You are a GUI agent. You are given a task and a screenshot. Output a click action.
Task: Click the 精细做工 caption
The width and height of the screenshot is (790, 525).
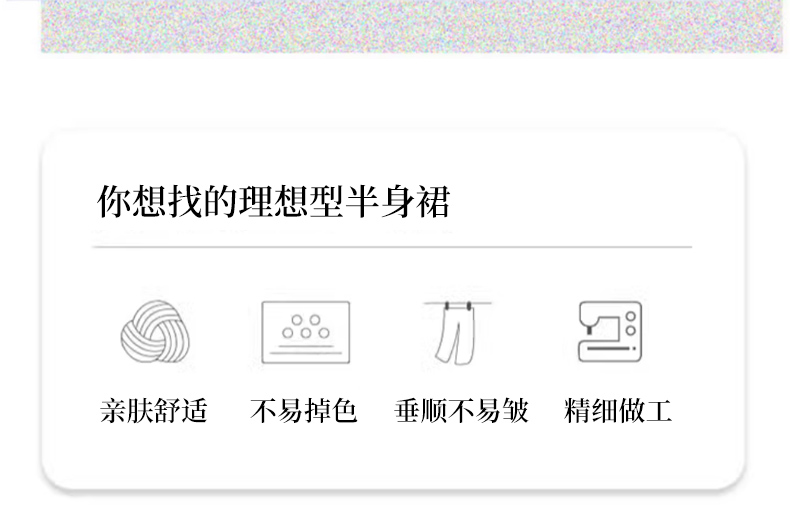(618, 410)
